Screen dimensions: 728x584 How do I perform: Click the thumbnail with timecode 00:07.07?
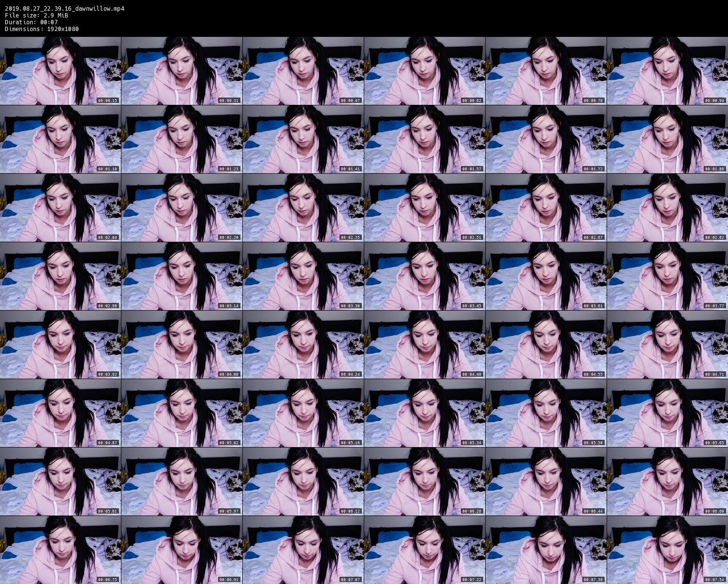point(303,550)
